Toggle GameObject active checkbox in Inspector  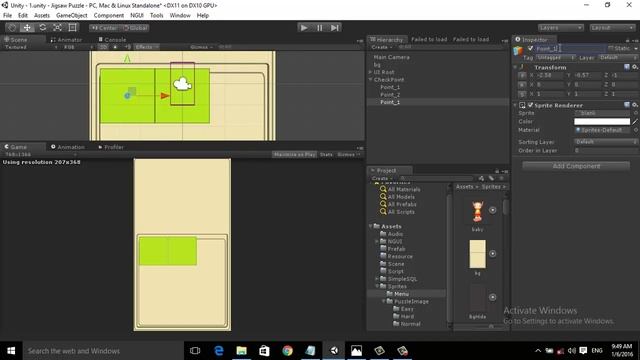pos(530,49)
